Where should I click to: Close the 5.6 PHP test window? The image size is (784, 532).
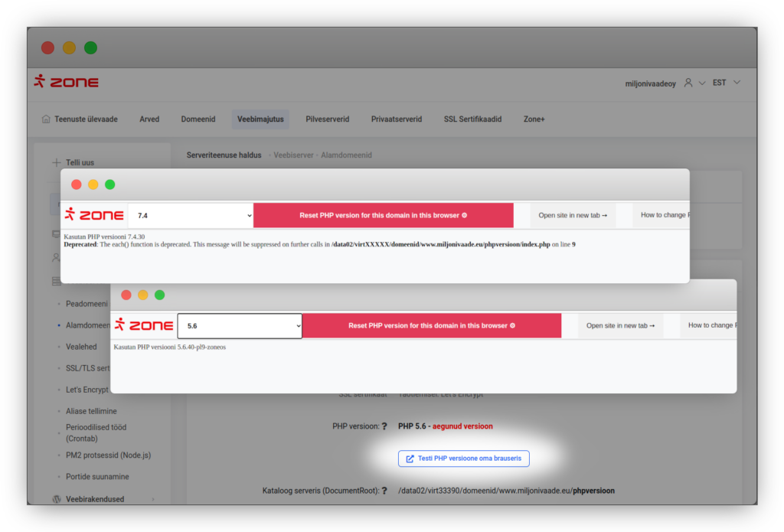click(126, 295)
